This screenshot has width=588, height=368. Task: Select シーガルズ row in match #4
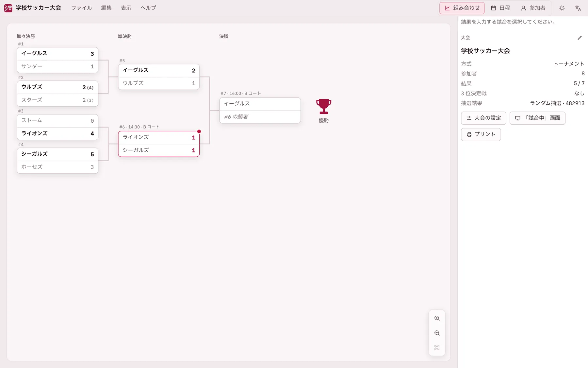[x=57, y=154]
